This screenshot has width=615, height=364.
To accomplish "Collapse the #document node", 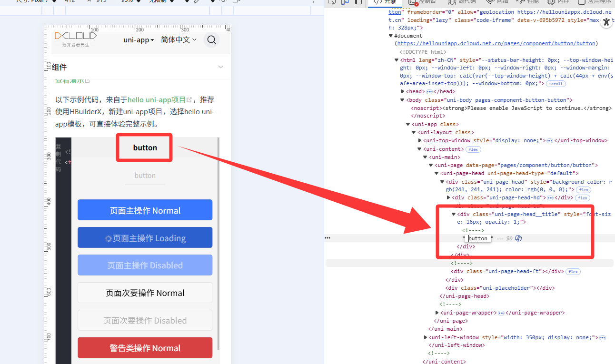I will click(391, 36).
